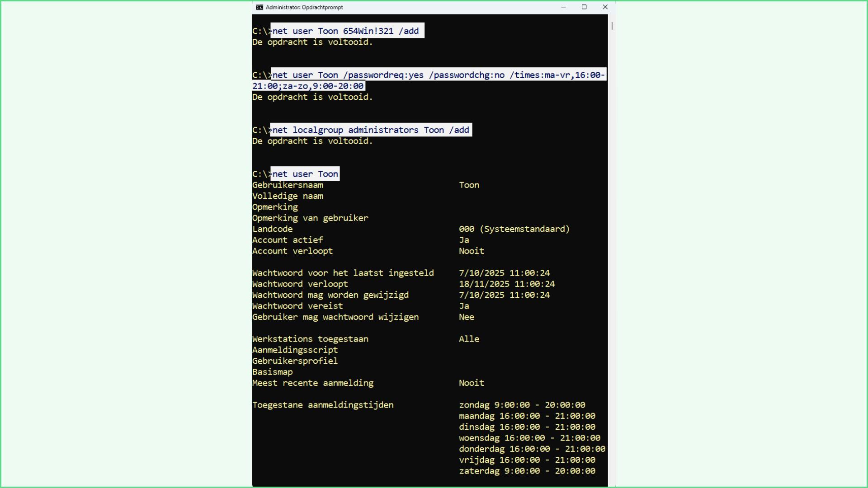
Task: Click the first 'De opdracht is voltooid.' message
Action: pos(312,42)
